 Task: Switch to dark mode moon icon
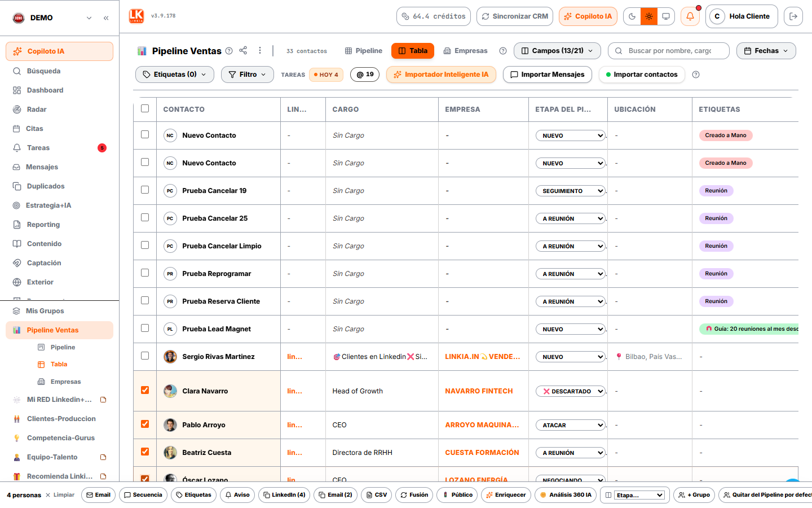click(x=632, y=16)
